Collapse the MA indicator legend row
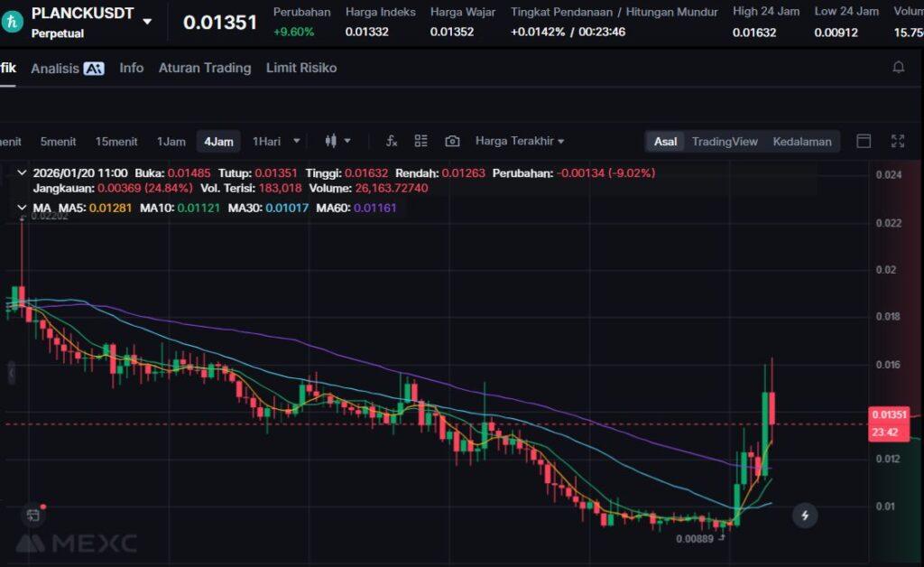 [22, 208]
